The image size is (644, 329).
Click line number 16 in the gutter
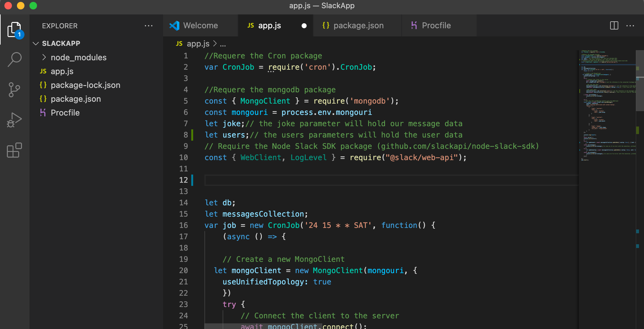click(x=183, y=225)
